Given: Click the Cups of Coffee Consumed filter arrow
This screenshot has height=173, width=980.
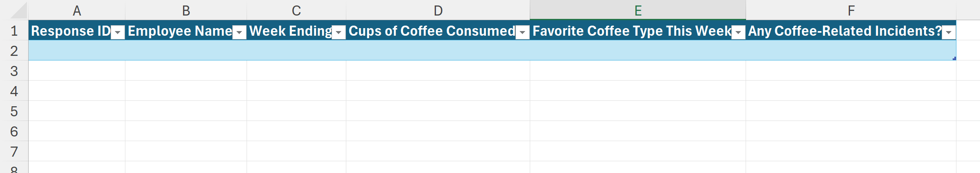Looking at the screenshot, I should tap(523, 32).
